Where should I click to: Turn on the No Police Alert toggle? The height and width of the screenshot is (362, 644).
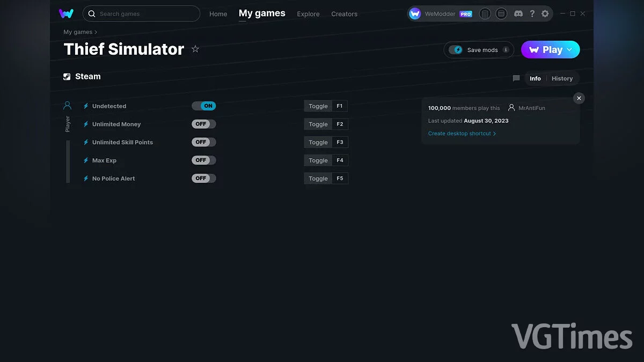[x=204, y=179]
